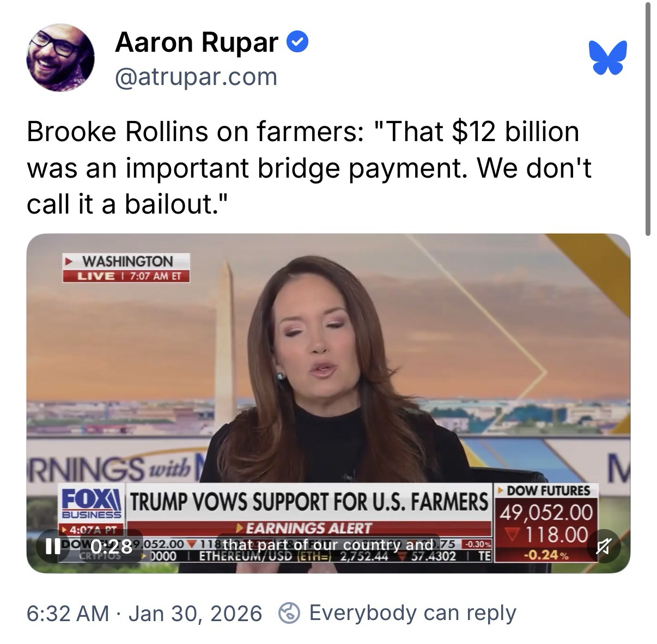Click the Fox Business logo in video
The height and width of the screenshot is (644, 657).
point(92,501)
